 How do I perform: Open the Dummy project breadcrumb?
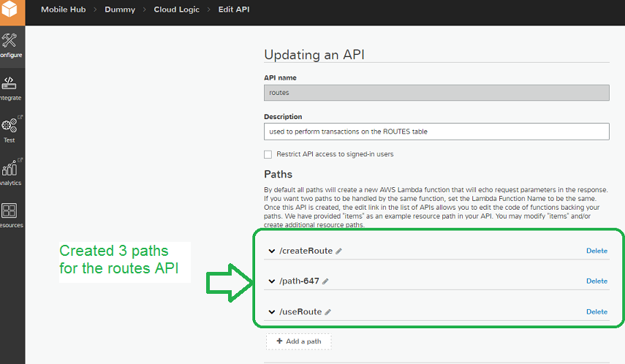tap(118, 10)
